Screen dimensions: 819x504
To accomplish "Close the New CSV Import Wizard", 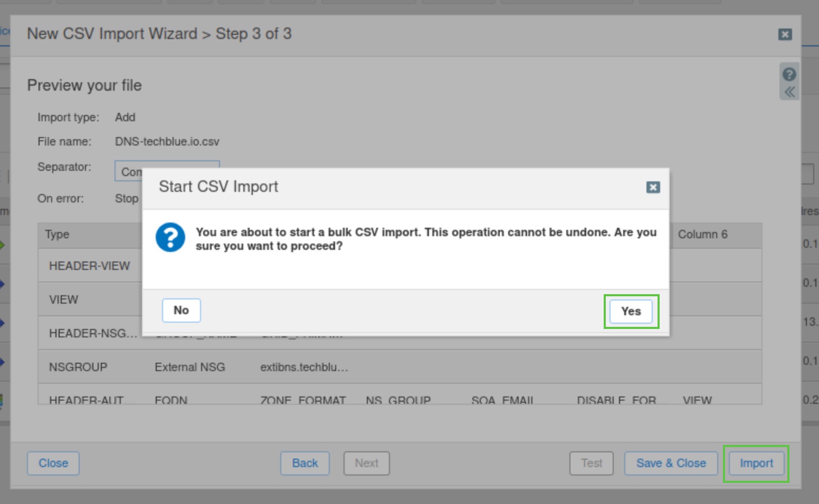I will (x=785, y=34).
